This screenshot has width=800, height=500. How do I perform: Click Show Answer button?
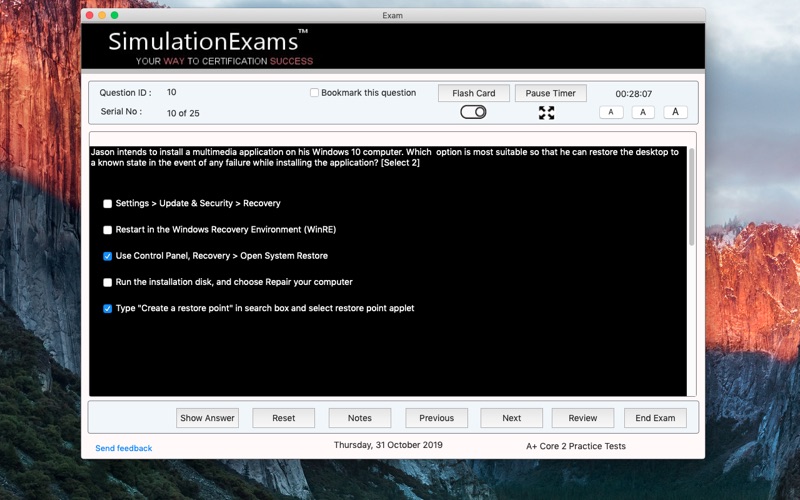207,418
